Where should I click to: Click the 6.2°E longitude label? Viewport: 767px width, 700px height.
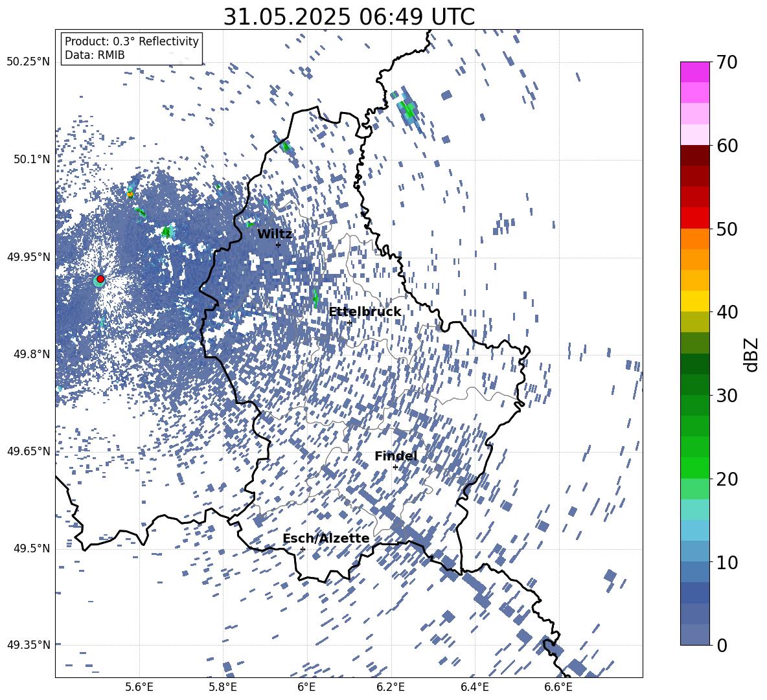391,687
